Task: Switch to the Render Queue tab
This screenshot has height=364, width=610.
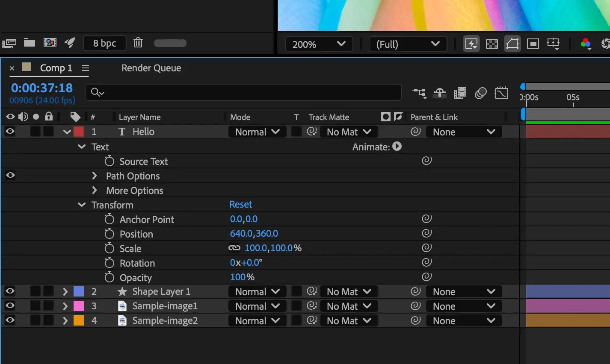Action: 151,68
